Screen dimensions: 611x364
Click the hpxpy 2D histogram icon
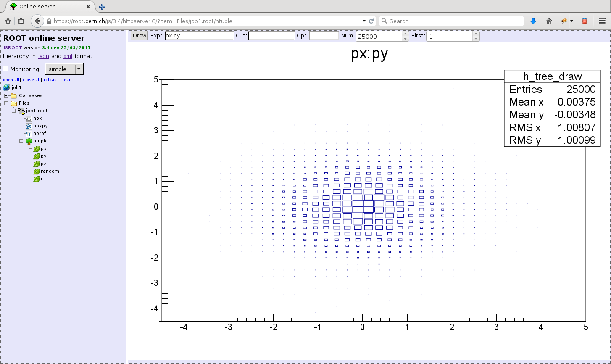pyautogui.click(x=29, y=126)
